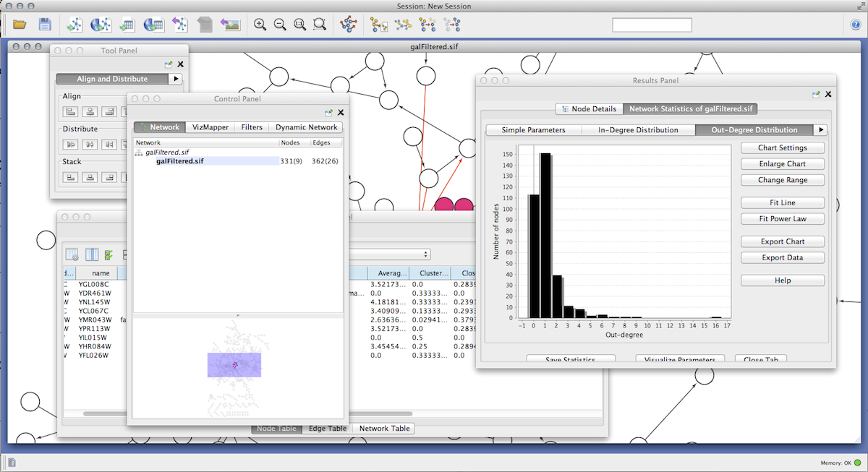
Task: Click into the toolbar search field
Action: 652,25
